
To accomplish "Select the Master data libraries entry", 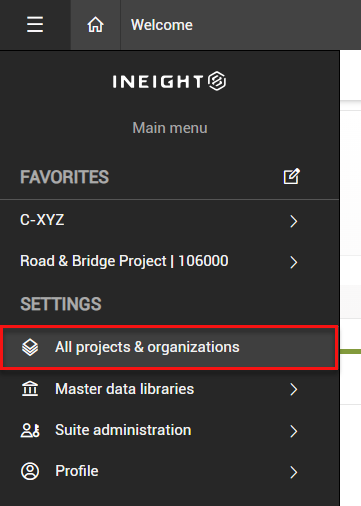I will pyautogui.click(x=169, y=389).
